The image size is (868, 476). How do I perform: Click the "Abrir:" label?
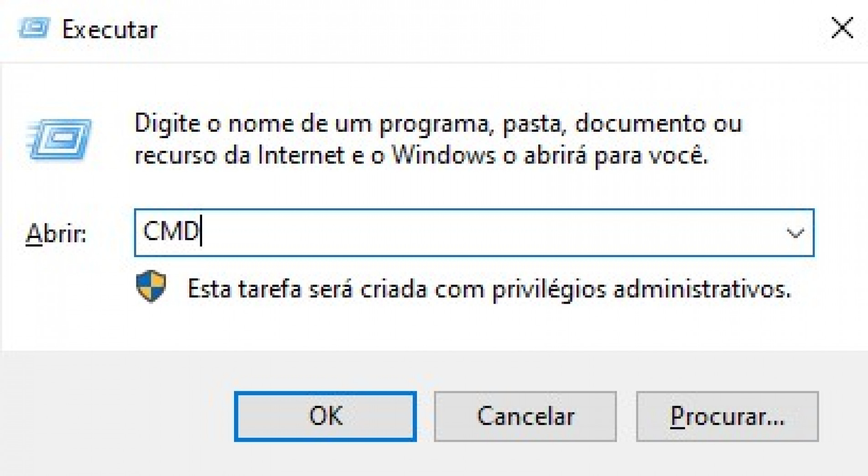[56, 234]
